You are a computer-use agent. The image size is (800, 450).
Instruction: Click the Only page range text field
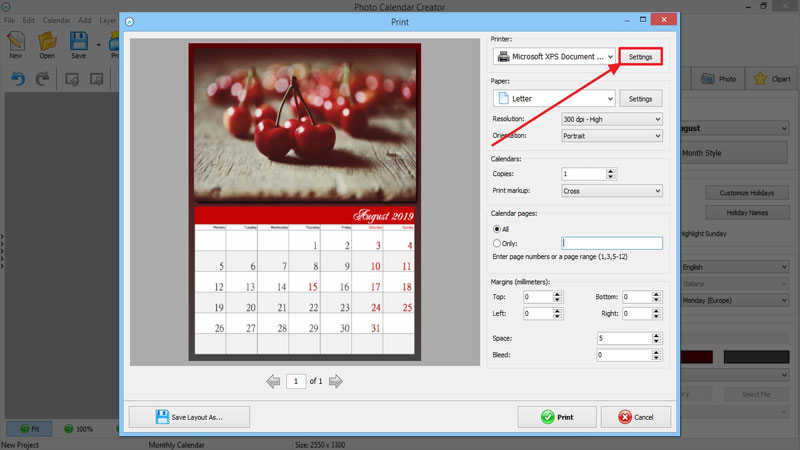click(x=612, y=243)
